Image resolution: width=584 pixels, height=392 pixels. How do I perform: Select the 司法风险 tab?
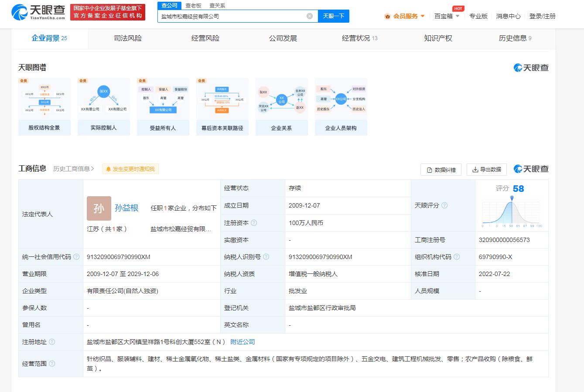[x=128, y=38]
